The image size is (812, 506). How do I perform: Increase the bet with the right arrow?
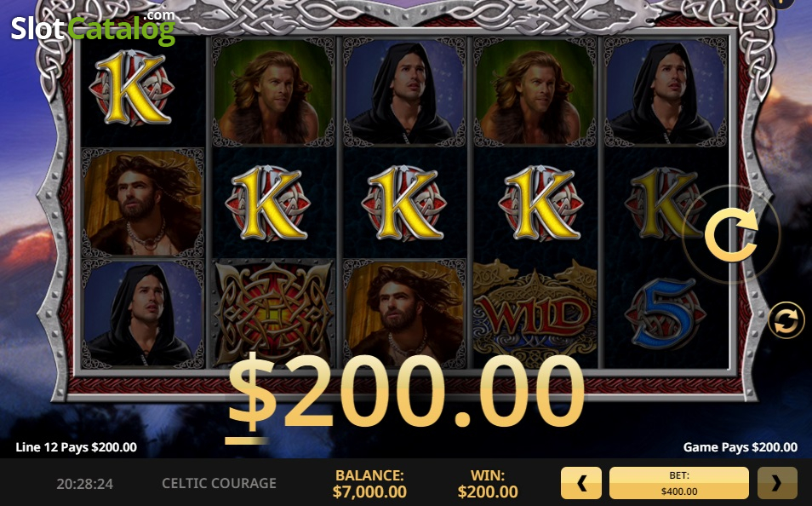(777, 483)
